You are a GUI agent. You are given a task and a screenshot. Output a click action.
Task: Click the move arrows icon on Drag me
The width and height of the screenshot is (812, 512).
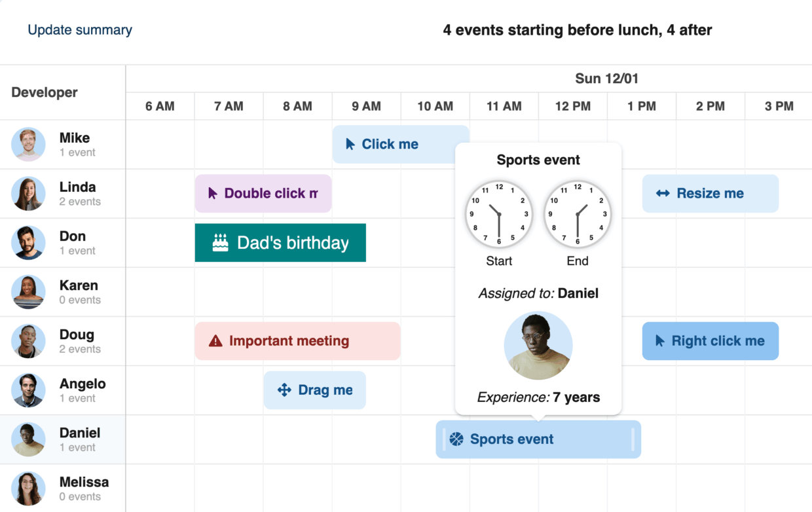pyautogui.click(x=284, y=390)
